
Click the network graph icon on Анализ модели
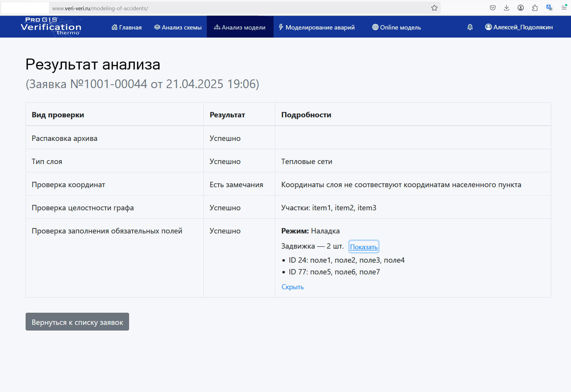[216, 27]
